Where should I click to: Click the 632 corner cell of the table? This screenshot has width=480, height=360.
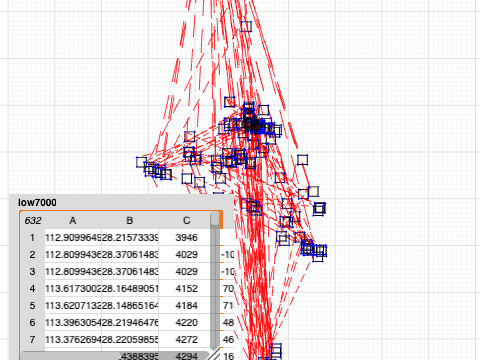pos(33,220)
